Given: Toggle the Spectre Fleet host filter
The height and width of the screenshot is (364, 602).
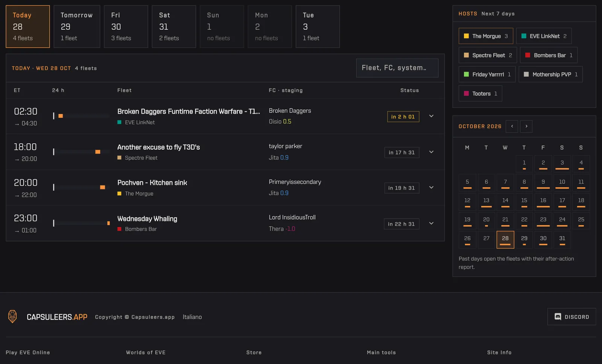Looking at the screenshot, I should [488, 55].
